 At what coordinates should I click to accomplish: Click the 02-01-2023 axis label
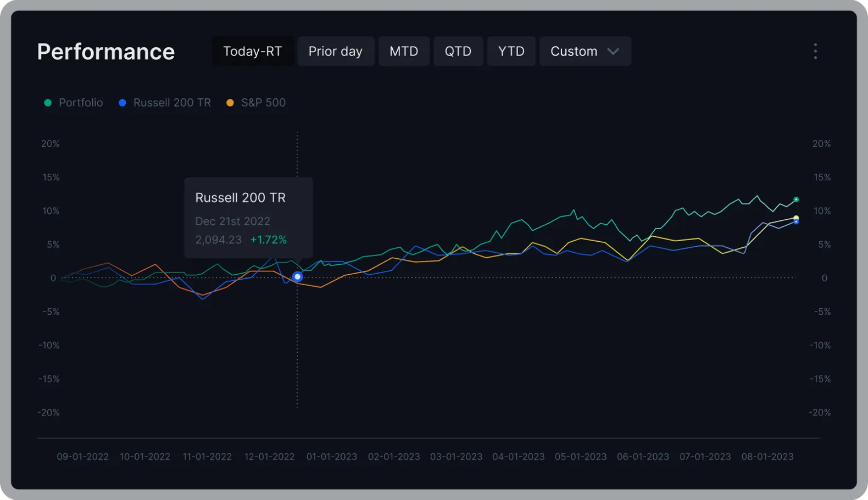tap(394, 457)
